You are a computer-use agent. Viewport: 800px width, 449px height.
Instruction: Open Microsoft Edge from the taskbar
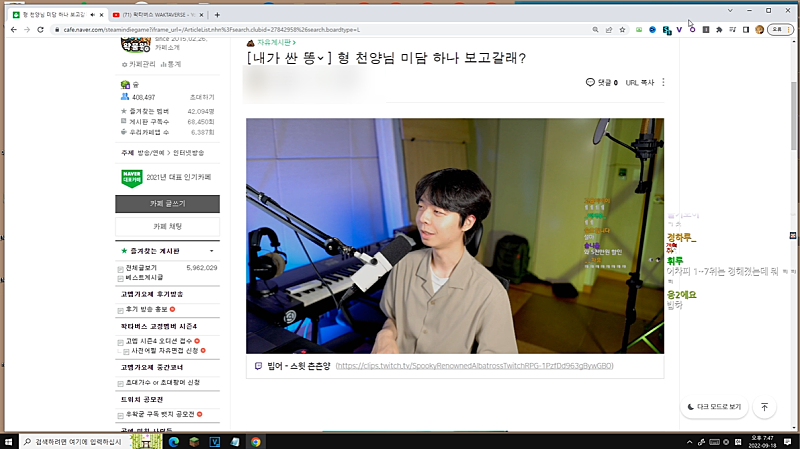[174, 442]
